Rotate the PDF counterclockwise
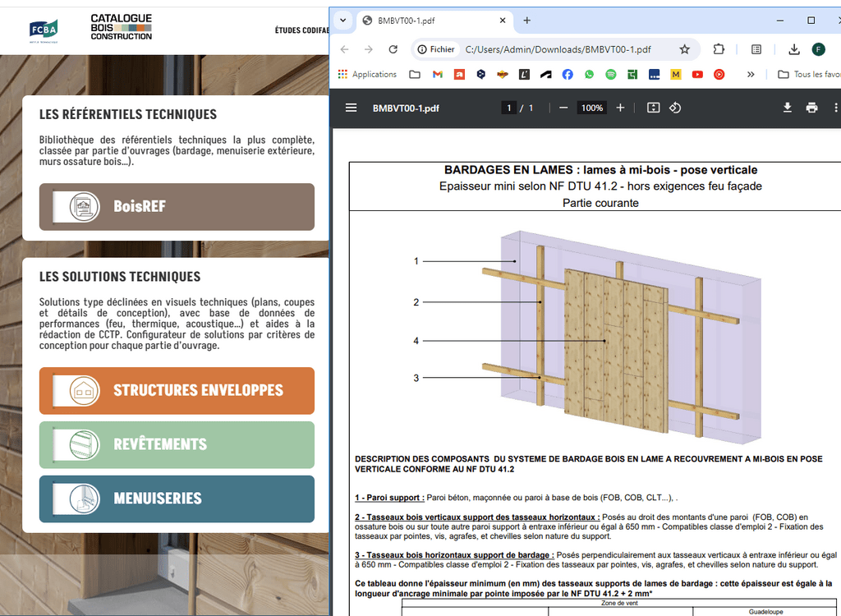The width and height of the screenshot is (841, 616). (675, 108)
